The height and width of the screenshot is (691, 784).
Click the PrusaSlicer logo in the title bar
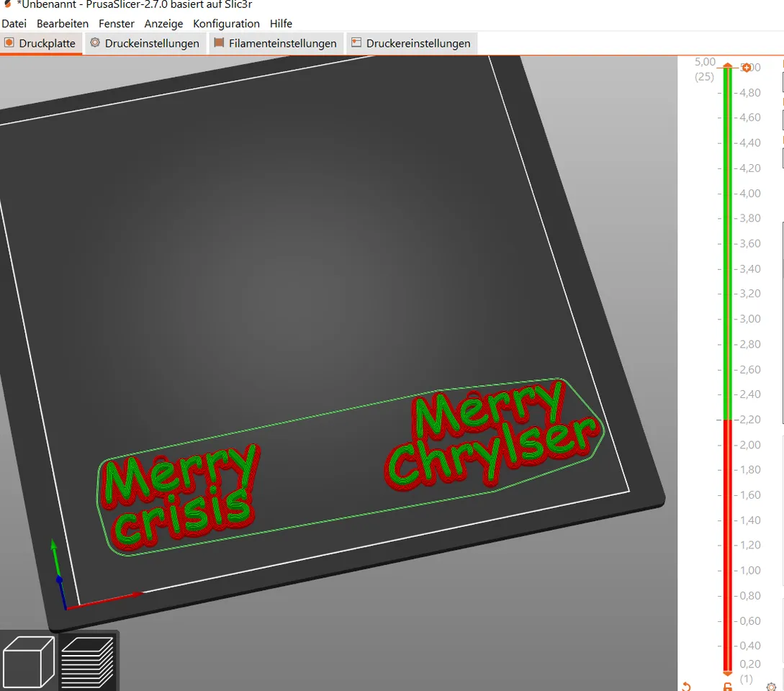point(7,4)
